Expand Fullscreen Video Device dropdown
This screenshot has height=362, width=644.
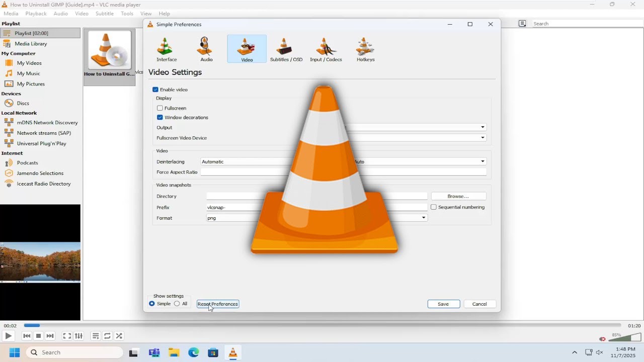point(482,138)
